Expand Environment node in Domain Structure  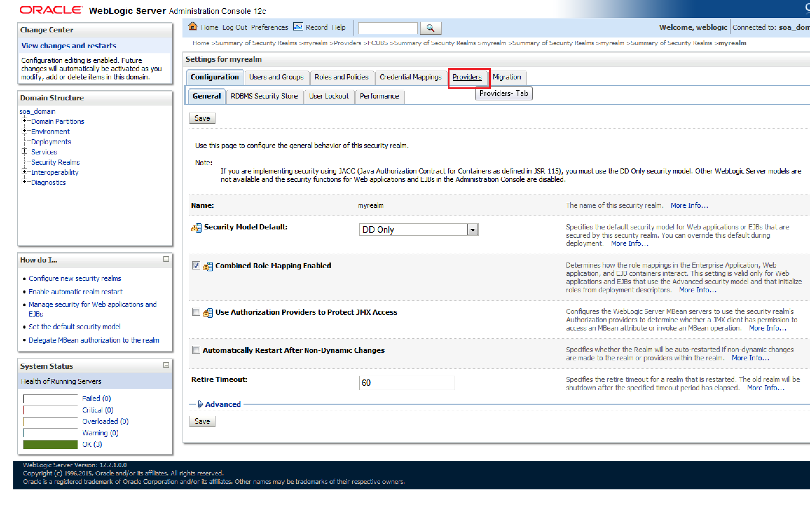(x=24, y=131)
